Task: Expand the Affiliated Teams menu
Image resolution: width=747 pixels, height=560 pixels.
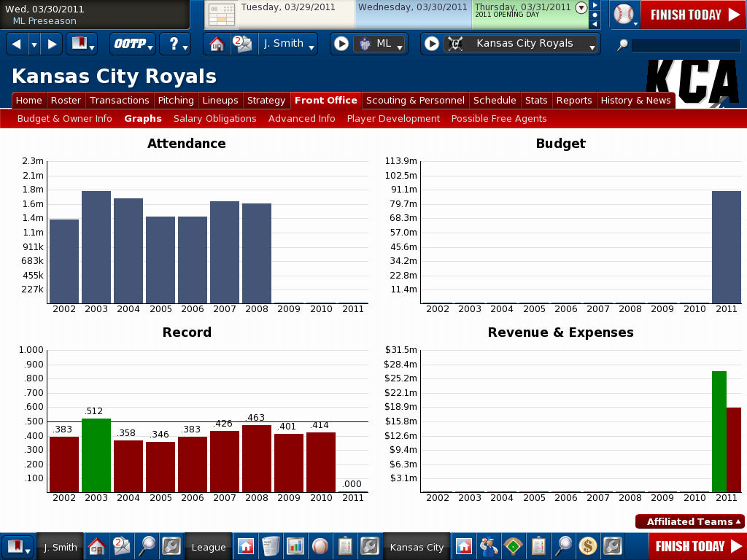Action: 690,522
